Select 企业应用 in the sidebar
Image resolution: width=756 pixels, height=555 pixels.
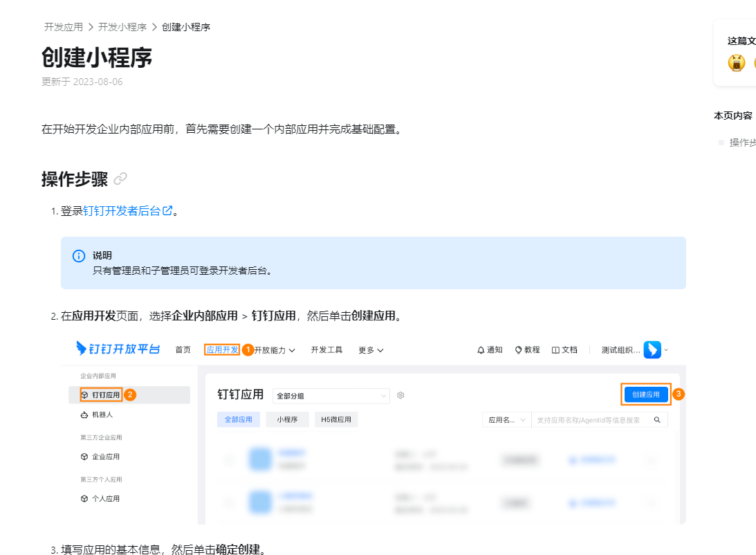pos(100,457)
